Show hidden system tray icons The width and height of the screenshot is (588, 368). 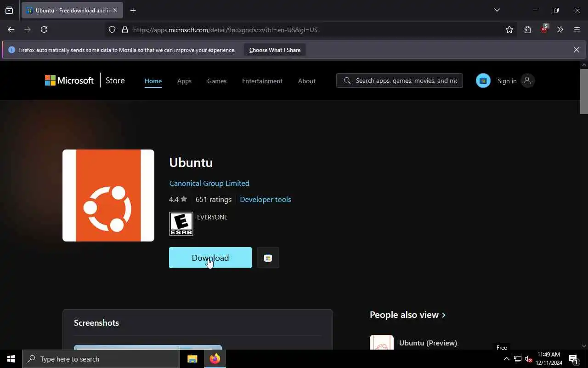(506, 359)
